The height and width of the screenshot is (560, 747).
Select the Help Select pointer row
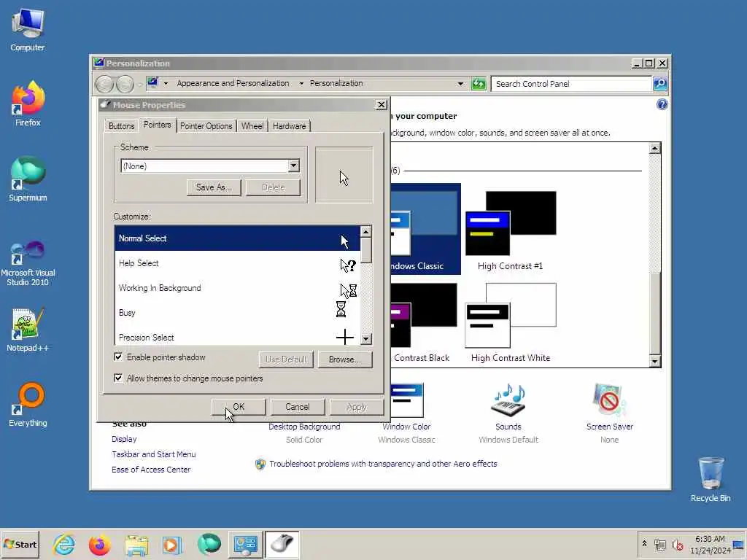click(237, 263)
